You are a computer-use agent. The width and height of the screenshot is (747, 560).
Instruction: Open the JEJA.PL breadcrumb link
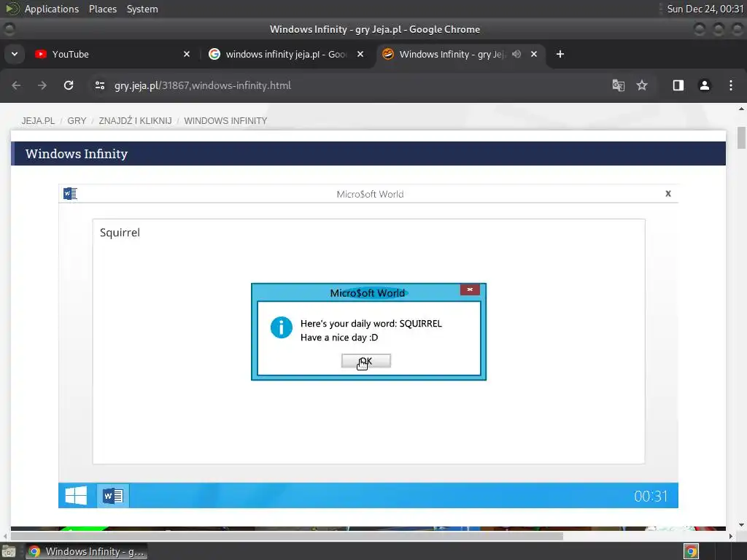(38, 121)
